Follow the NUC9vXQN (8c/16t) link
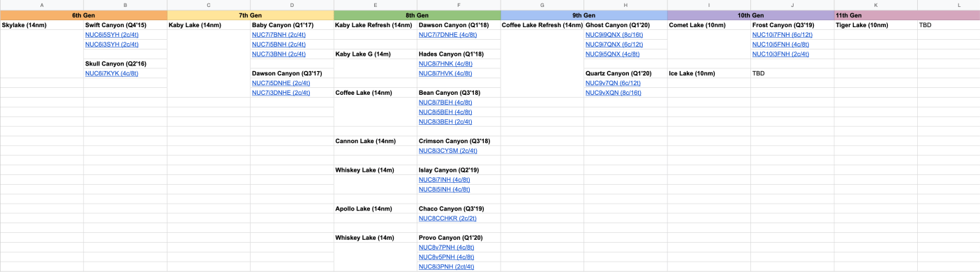 click(x=614, y=93)
